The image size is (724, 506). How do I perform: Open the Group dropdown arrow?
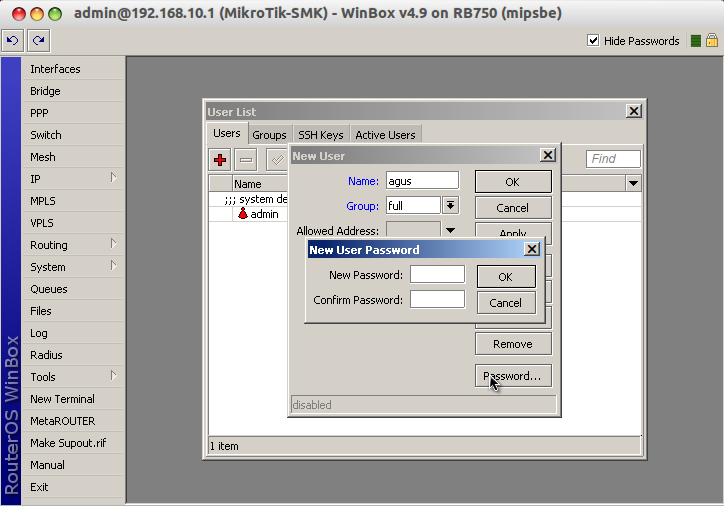(x=450, y=205)
